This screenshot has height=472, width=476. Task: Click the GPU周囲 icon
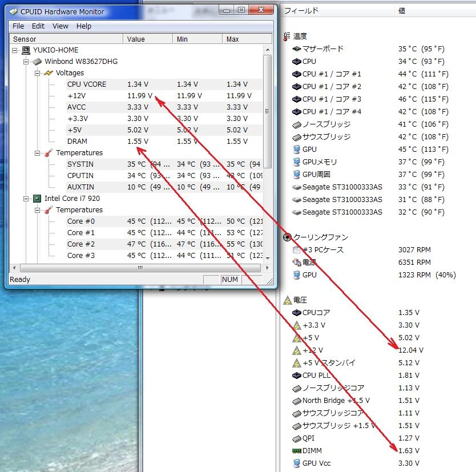297,175
